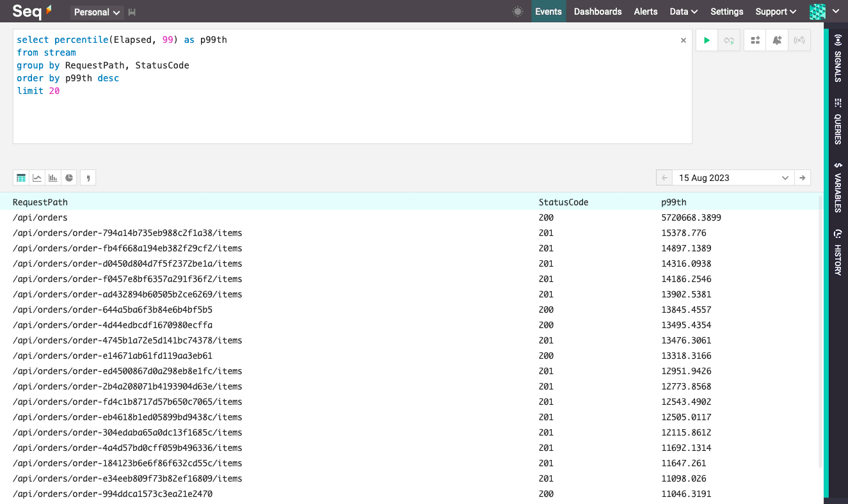The image size is (848, 504).
Task: Click the loop-run (auto-refresh) query icon
Action: point(728,40)
